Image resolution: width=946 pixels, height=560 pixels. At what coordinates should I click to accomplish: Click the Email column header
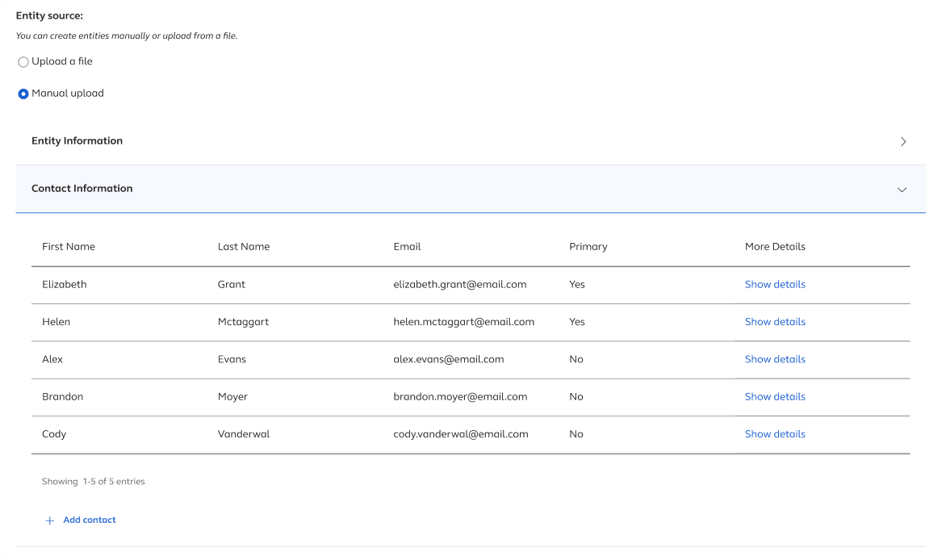click(x=408, y=246)
